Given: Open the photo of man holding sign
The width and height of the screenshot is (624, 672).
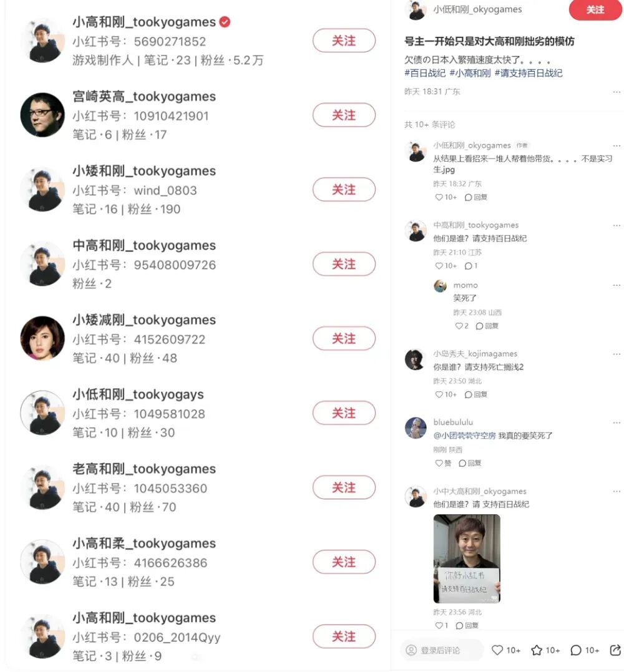Looking at the screenshot, I should tap(467, 558).
